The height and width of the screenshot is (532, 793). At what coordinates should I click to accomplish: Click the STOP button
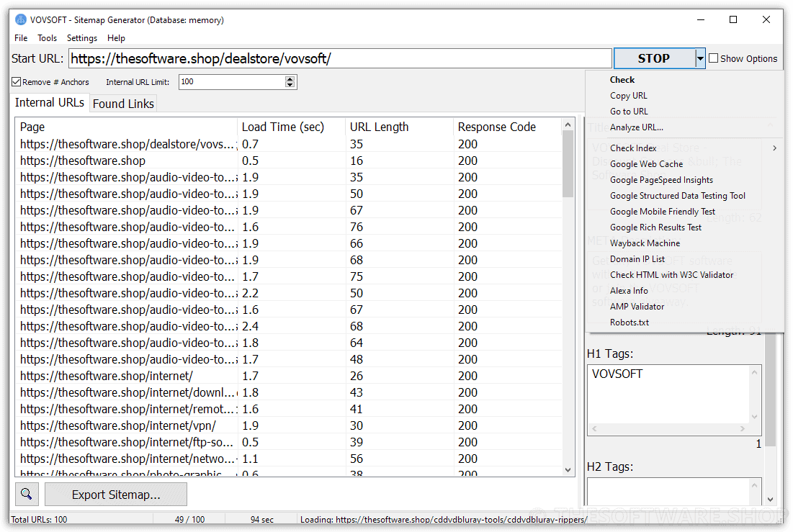(655, 58)
